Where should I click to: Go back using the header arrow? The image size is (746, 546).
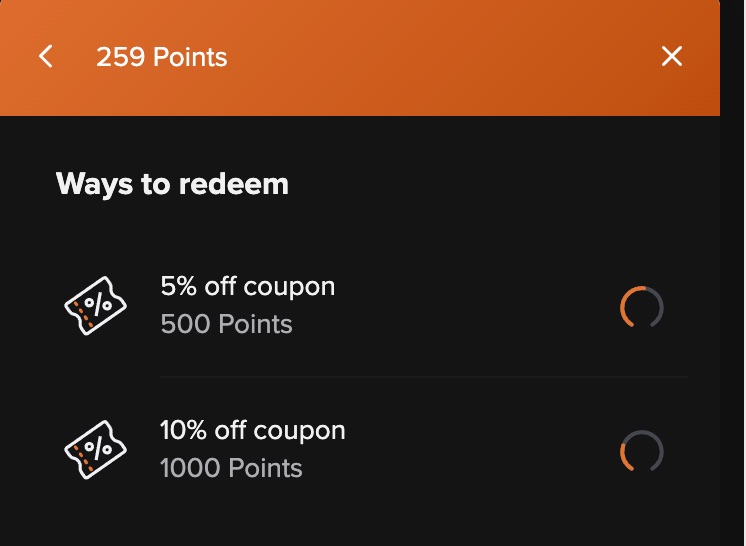(45, 56)
